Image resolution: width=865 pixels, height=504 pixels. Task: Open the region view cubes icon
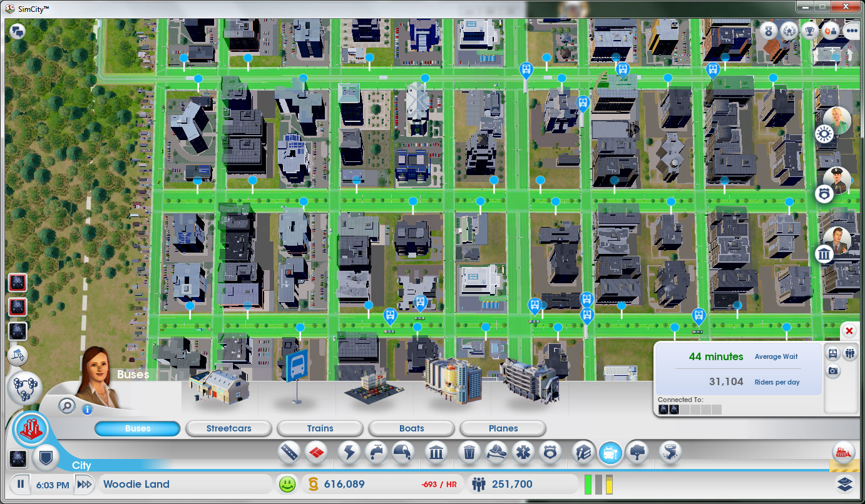tap(25, 388)
